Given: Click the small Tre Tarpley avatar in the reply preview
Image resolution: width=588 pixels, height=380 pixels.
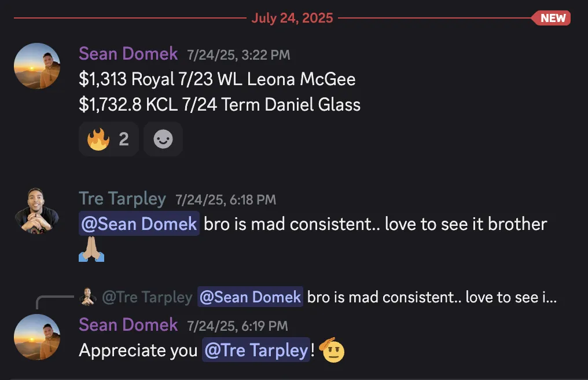Looking at the screenshot, I should pyautogui.click(x=88, y=297).
